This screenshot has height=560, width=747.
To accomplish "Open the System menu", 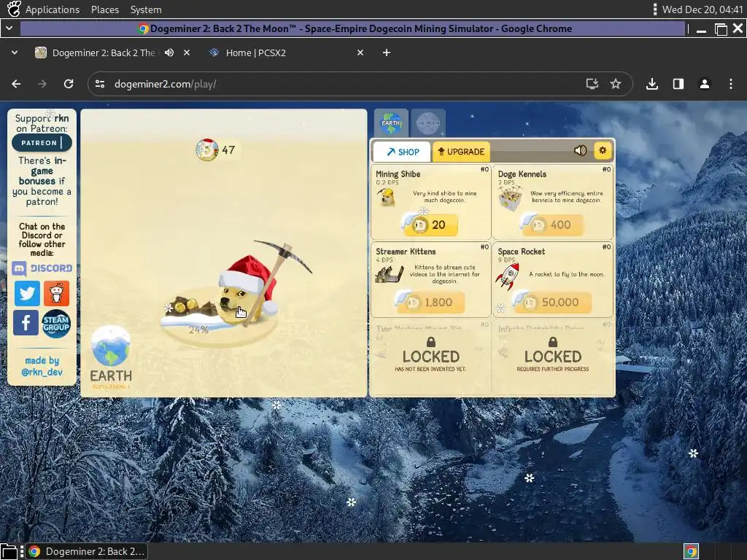I will 146,9.
